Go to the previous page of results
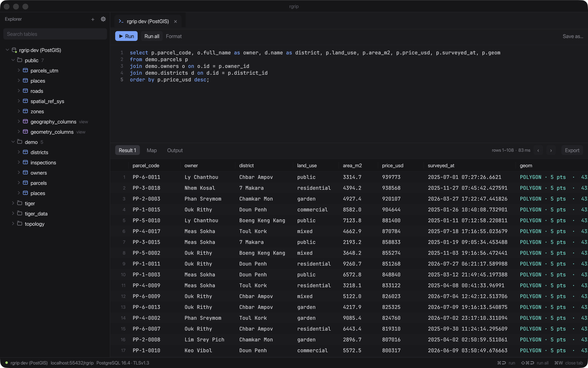 538,150
